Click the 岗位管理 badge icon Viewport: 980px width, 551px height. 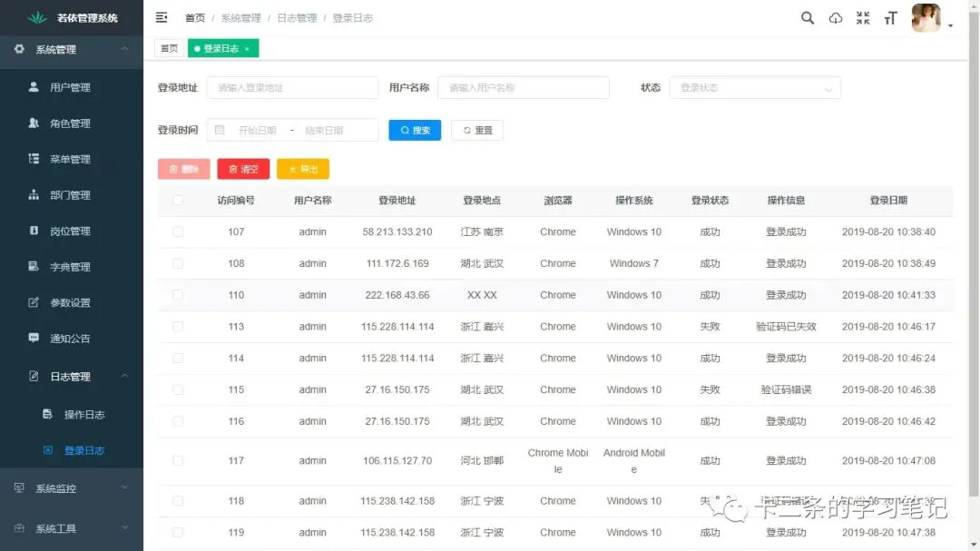(x=34, y=231)
